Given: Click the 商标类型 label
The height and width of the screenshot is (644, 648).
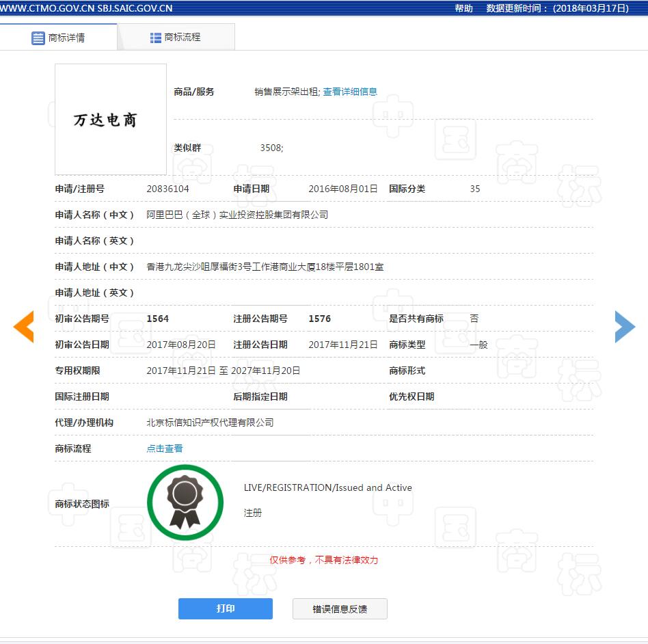Looking at the screenshot, I should tap(407, 345).
